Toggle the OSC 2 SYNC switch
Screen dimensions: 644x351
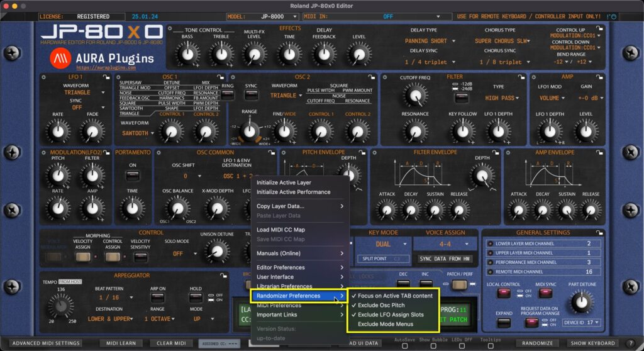(251, 95)
